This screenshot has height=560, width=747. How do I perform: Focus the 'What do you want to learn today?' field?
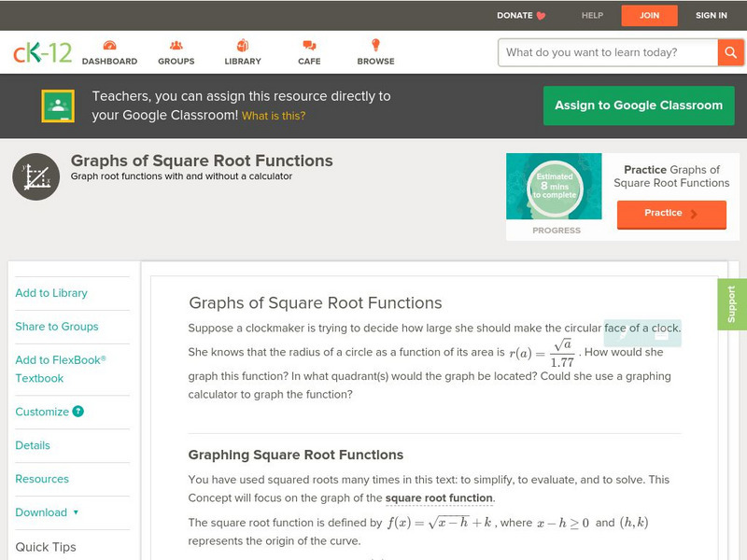[608, 52]
